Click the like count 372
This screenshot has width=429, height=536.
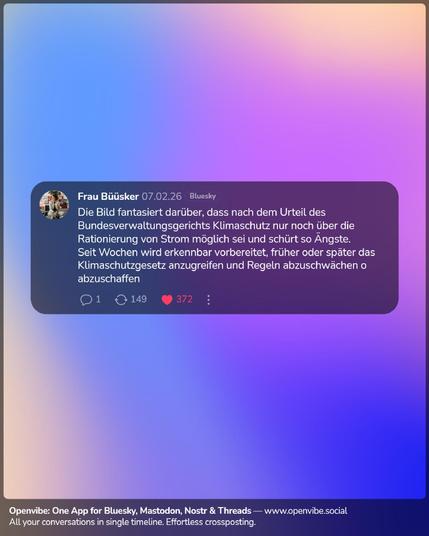point(184,299)
